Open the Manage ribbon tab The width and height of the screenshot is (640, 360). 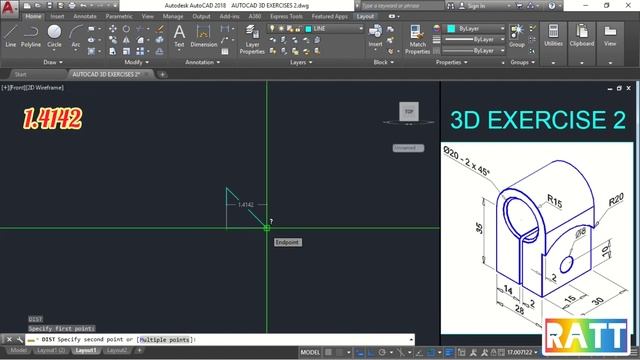(173, 16)
